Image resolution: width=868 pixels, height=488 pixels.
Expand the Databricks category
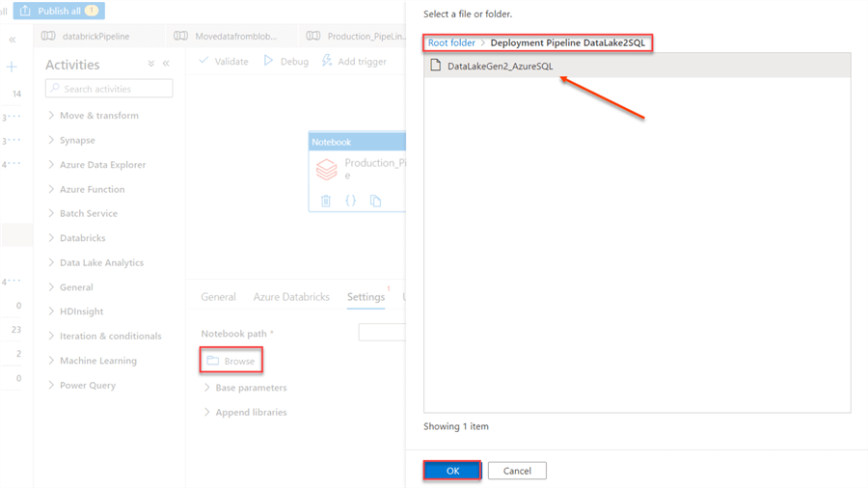83,238
